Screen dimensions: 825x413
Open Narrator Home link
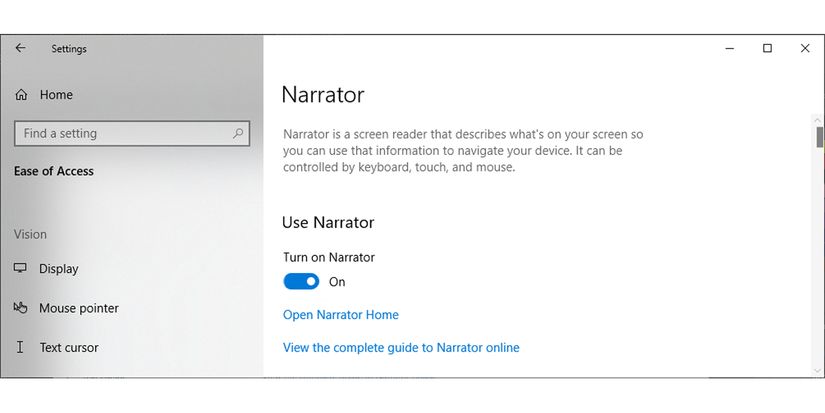(341, 315)
